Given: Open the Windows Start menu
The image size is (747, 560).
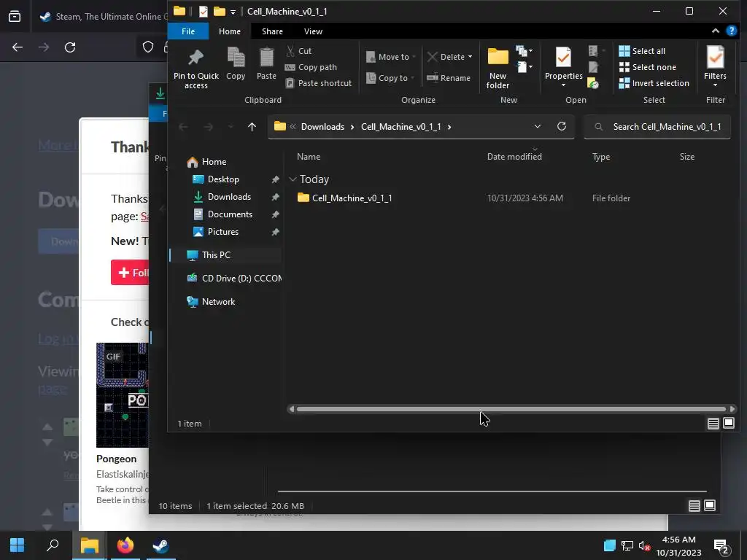Looking at the screenshot, I should (18, 545).
